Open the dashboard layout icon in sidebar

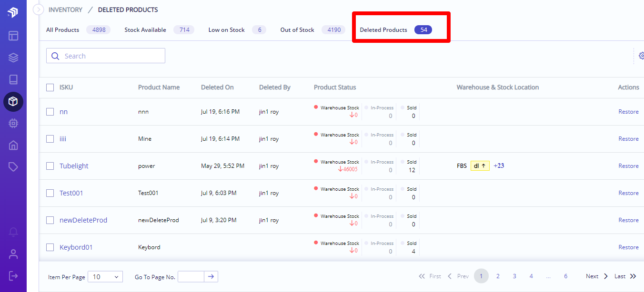(x=13, y=36)
